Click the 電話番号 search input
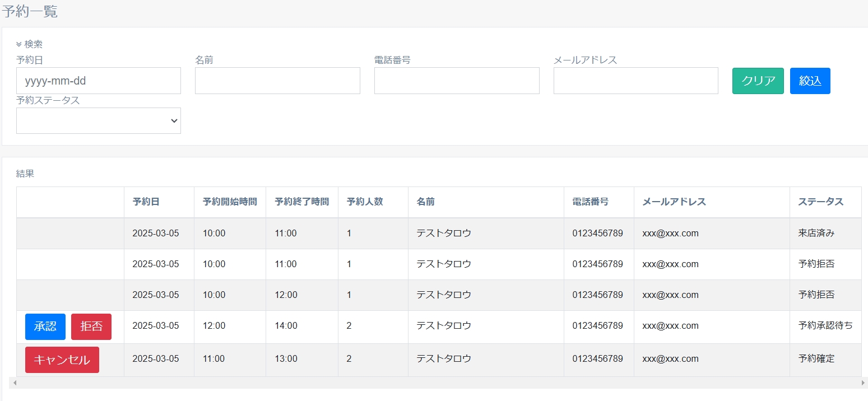The width and height of the screenshot is (868, 401). coord(457,81)
